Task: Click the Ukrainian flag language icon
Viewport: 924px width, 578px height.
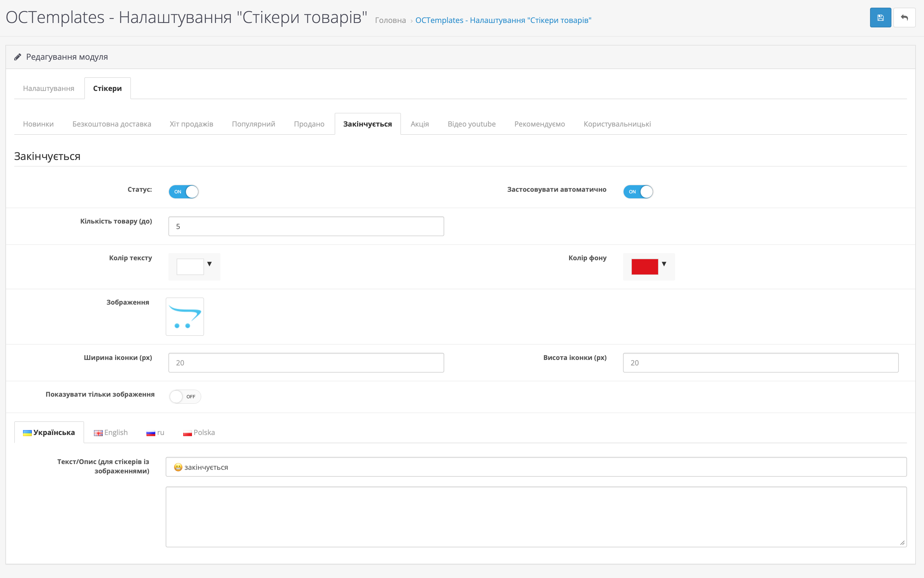Action: point(27,433)
